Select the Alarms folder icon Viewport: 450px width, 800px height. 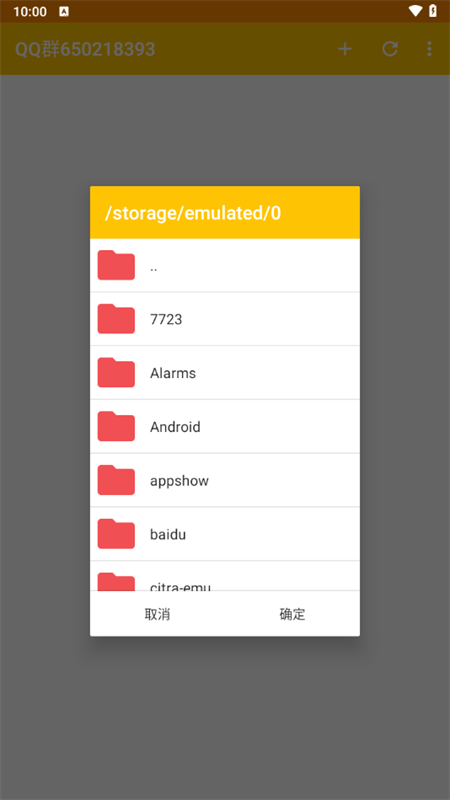(116, 372)
